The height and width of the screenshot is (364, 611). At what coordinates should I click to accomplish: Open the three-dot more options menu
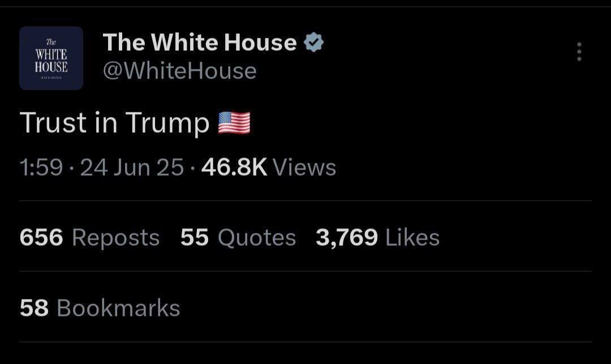pyautogui.click(x=579, y=51)
